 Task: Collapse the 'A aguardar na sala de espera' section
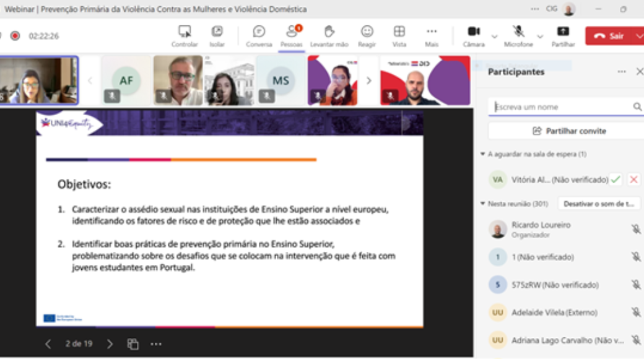483,154
